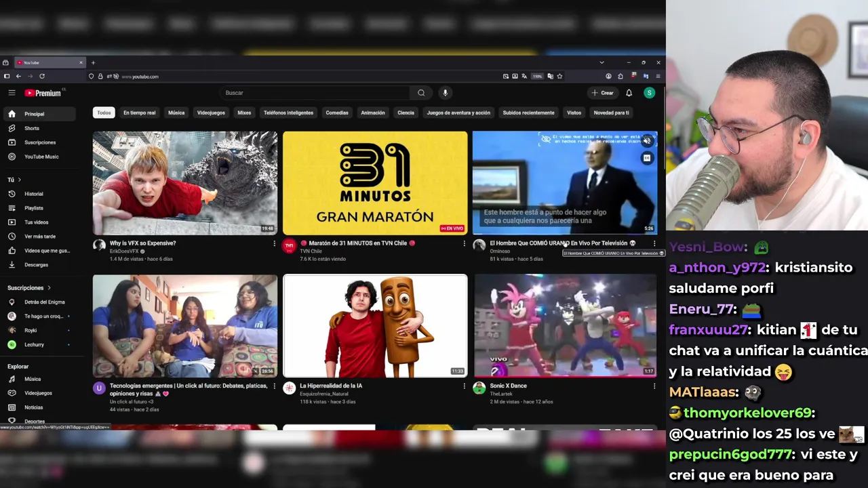The image size is (868, 488).
Task: Open Tus videos in sidebar
Action: (x=38, y=222)
